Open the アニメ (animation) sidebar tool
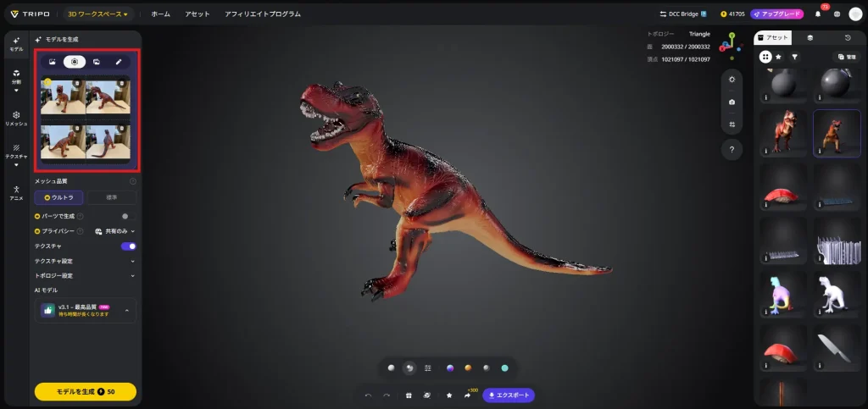The width and height of the screenshot is (868, 409). [16, 192]
